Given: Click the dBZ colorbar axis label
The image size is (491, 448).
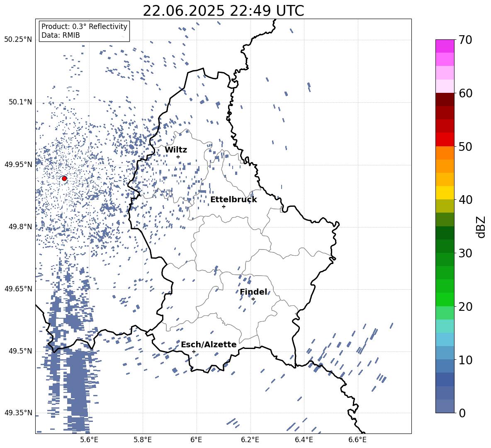Looking at the screenshot, I should [x=481, y=227].
